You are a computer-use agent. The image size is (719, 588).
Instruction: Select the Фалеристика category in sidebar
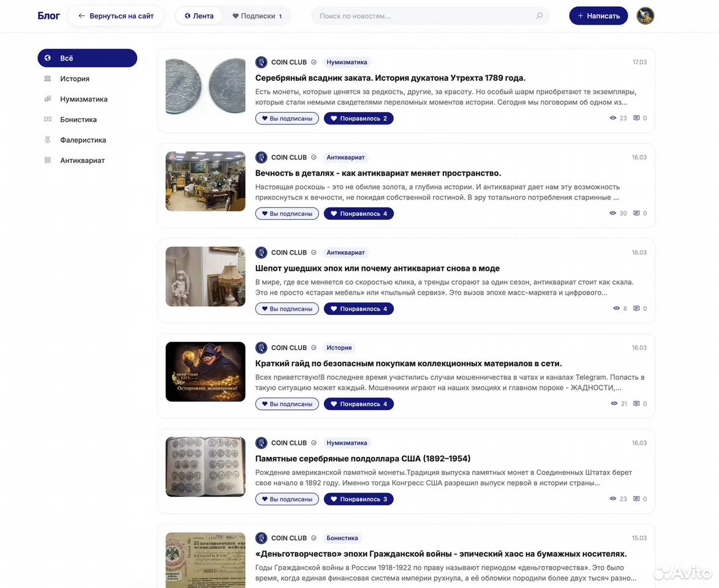[x=87, y=140]
